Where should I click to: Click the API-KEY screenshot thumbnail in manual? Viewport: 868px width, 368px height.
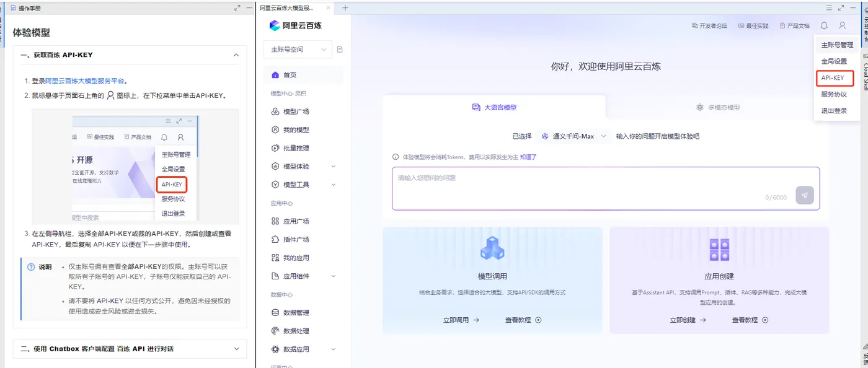point(135,166)
